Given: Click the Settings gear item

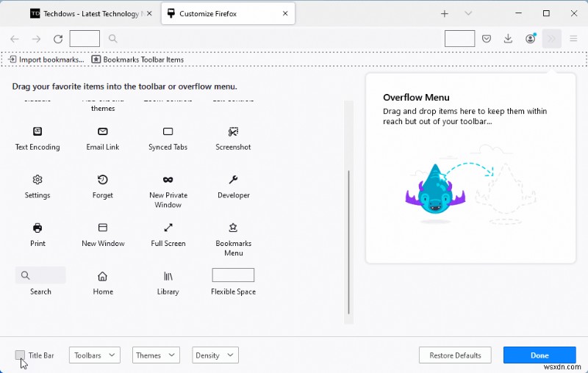Looking at the screenshot, I should (37, 187).
